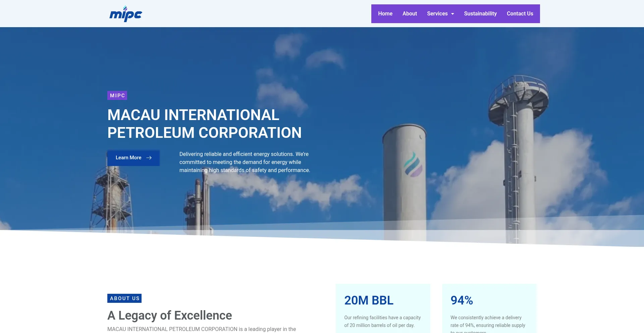Click the mipc logo in the header
This screenshot has width=644, height=333.
(x=126, y=14)
